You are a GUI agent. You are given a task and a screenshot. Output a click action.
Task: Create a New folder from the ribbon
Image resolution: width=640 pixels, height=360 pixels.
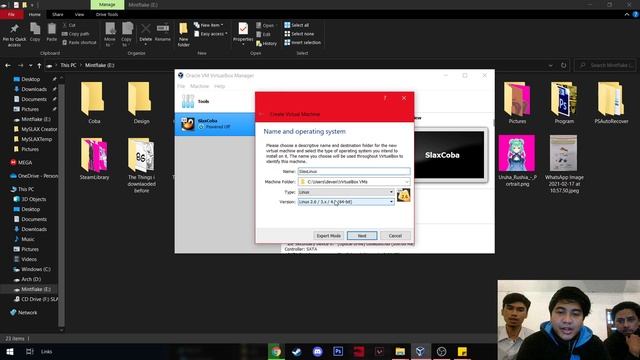[x=184, y=35]
